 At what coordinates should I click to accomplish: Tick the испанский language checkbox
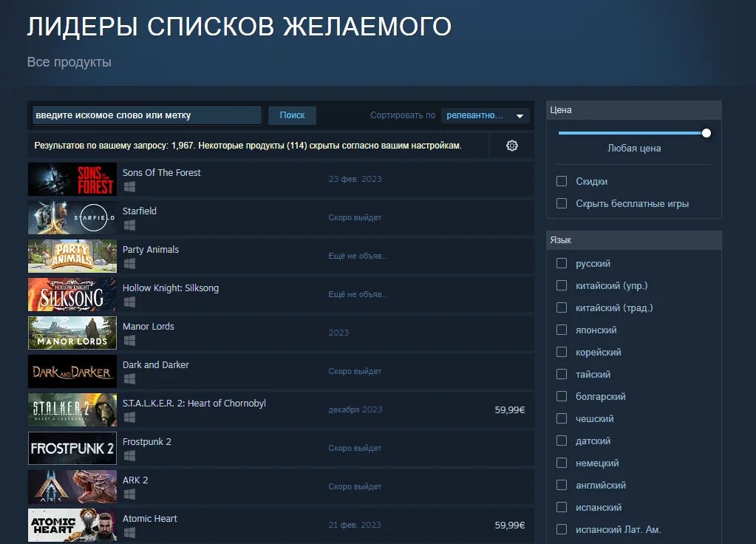pos(562,507)
